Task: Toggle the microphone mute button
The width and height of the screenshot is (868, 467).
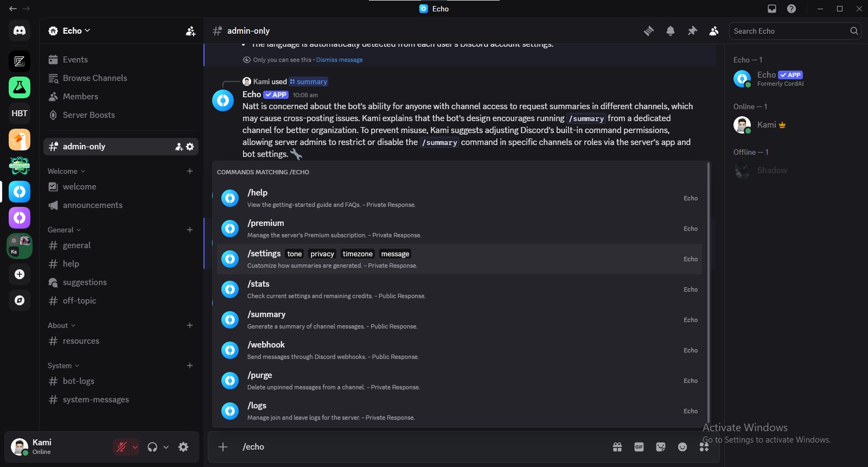Action: [122, 447]
